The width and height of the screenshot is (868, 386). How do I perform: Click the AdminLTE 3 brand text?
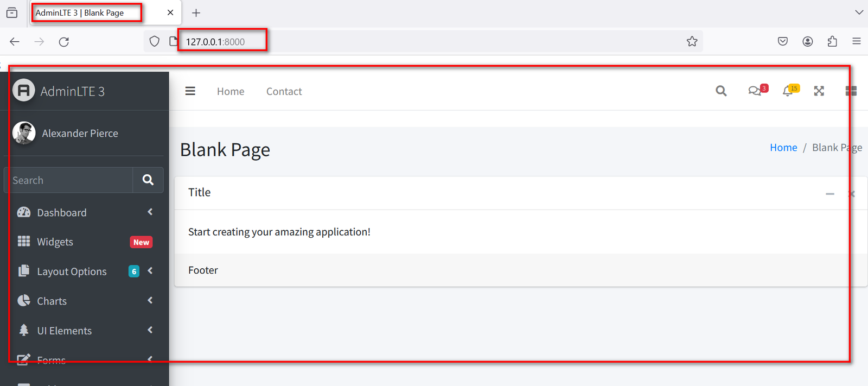pos(72,91)
